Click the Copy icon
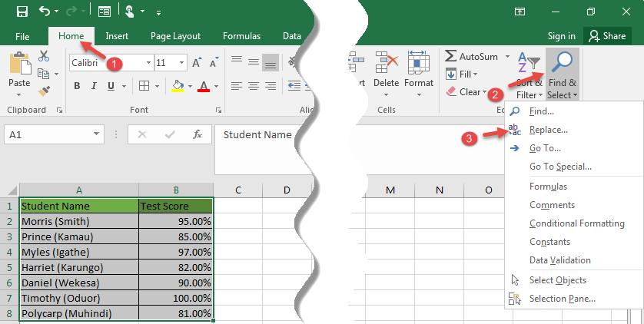 (44, 74)
